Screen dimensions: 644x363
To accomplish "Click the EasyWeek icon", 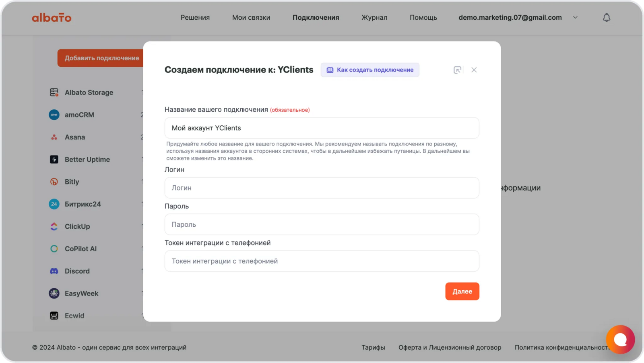I will click(x=54, y=293).
